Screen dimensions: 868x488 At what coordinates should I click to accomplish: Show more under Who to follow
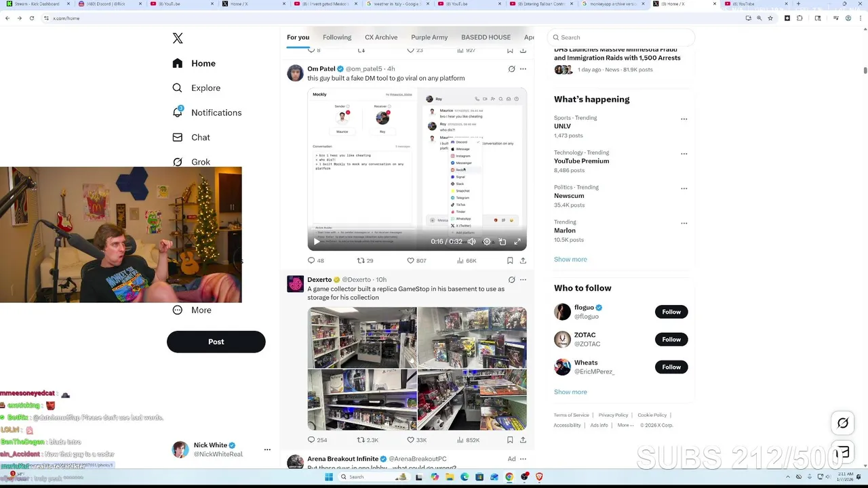(570, 392)
